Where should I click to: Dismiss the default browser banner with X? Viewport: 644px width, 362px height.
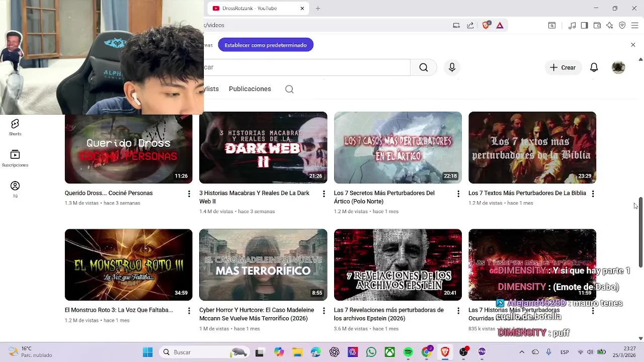click(x=633, y=45)
